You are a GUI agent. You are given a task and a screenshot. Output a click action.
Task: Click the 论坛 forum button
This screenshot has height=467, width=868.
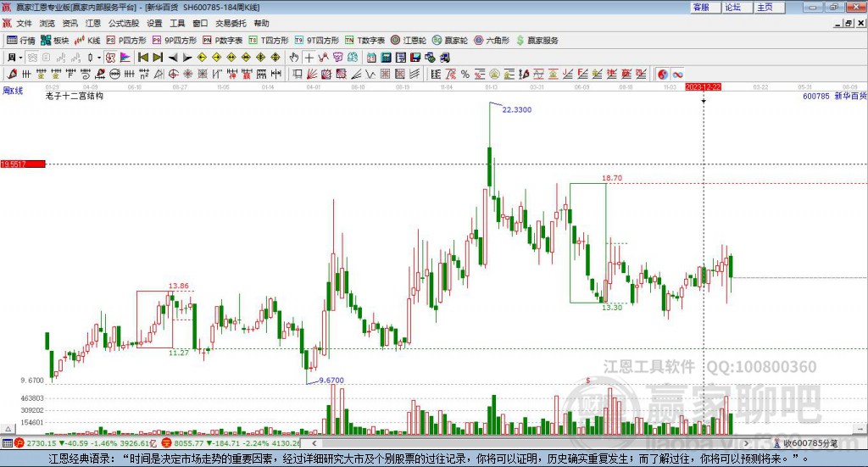(738, 7)
